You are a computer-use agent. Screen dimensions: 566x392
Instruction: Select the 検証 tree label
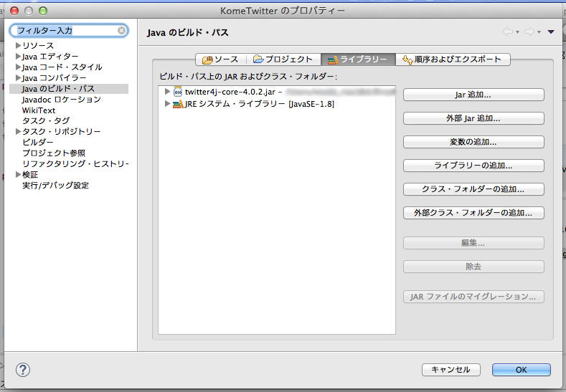click(x=30, y=175)
